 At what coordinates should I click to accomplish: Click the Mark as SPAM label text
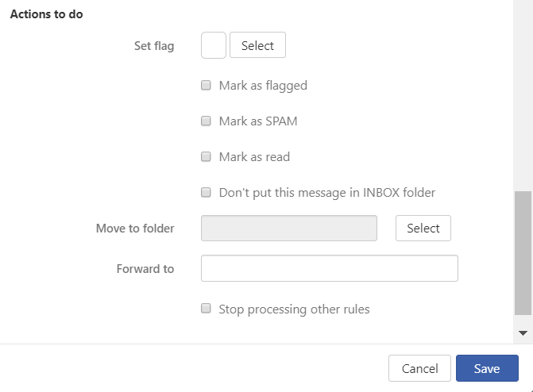[x=258, y=121]
